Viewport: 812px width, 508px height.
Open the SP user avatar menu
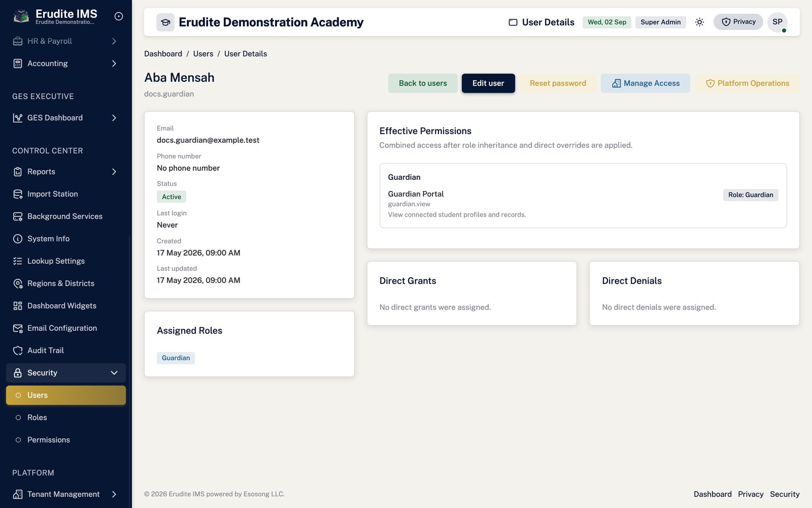click(777, 22)
